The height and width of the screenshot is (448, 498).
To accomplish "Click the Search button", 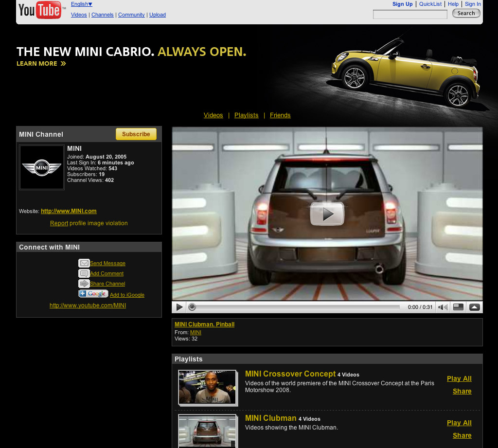I will coord(466,13).
